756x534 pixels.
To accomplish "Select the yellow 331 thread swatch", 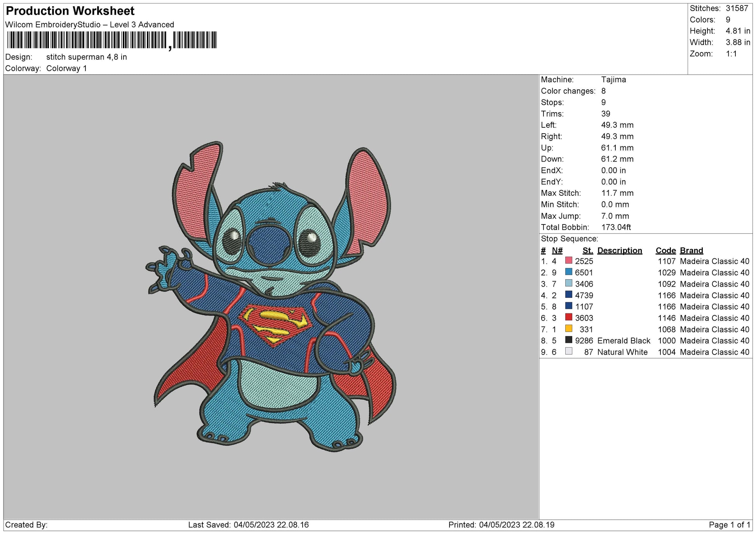I will (x=569, y=329).
